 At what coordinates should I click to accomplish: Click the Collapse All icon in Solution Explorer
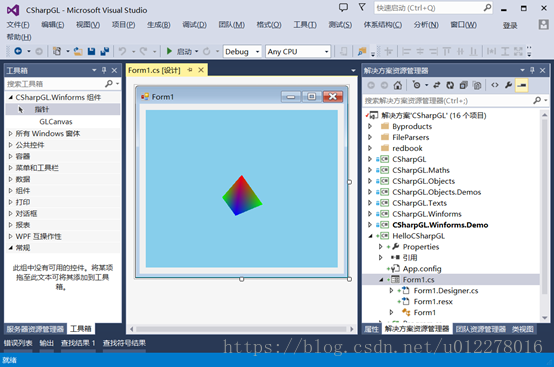click(464, 85)
